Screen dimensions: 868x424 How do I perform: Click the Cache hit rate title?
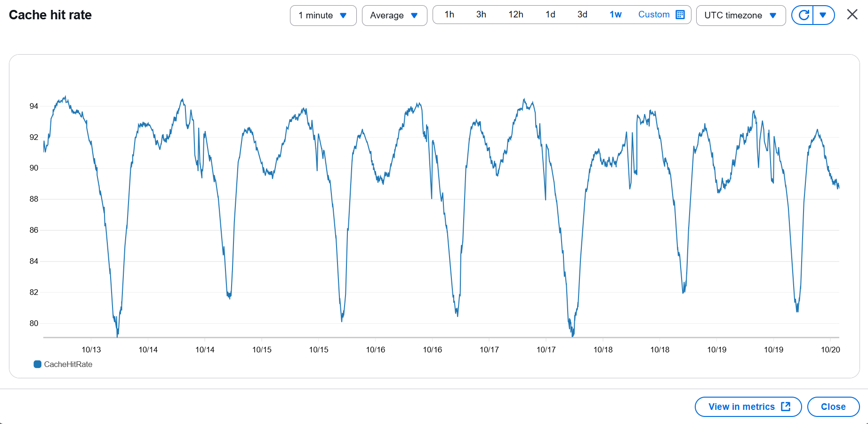click(x=50, y=15)
